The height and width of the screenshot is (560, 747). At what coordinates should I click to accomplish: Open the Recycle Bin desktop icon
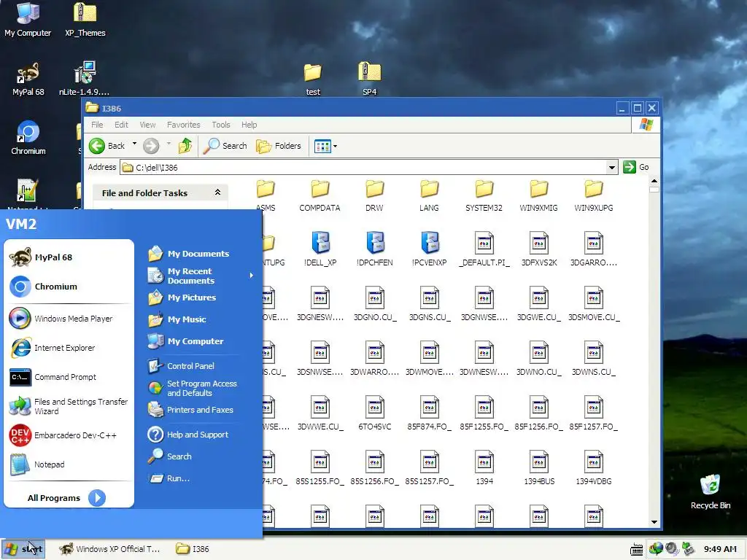[711, 492]
